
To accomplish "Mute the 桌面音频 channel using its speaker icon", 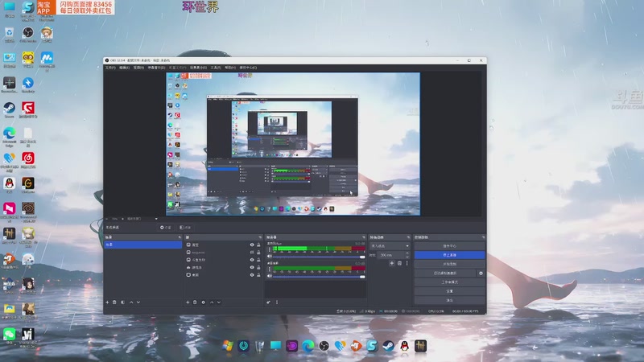I will point(270,276).
